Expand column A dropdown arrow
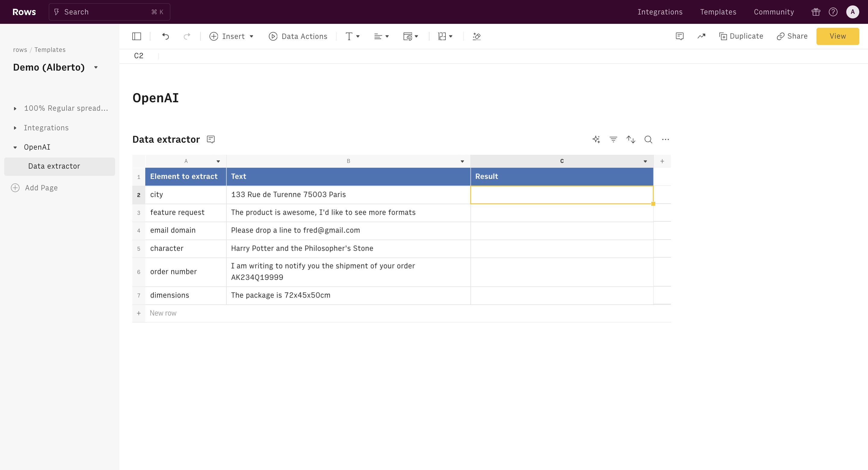868x470 pixels. (x=218, y=161)
